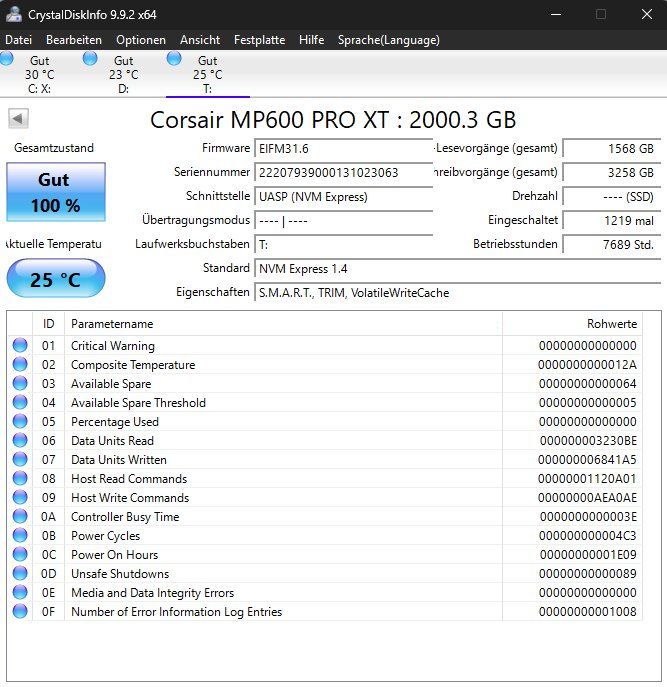Image resolution: width=667 pixels, height=687 pixels.
Task: Click the health dot beside the D: drive
Action: 90,58
